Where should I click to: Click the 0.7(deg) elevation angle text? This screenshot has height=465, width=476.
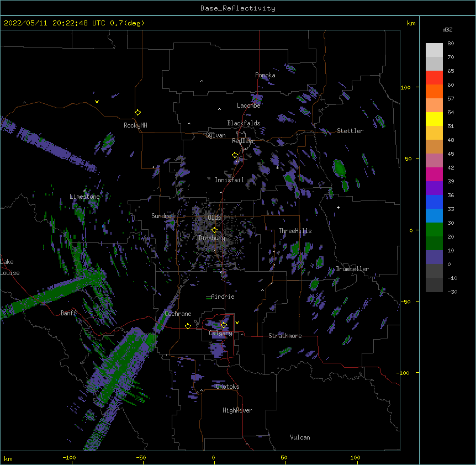pos(127,23)
